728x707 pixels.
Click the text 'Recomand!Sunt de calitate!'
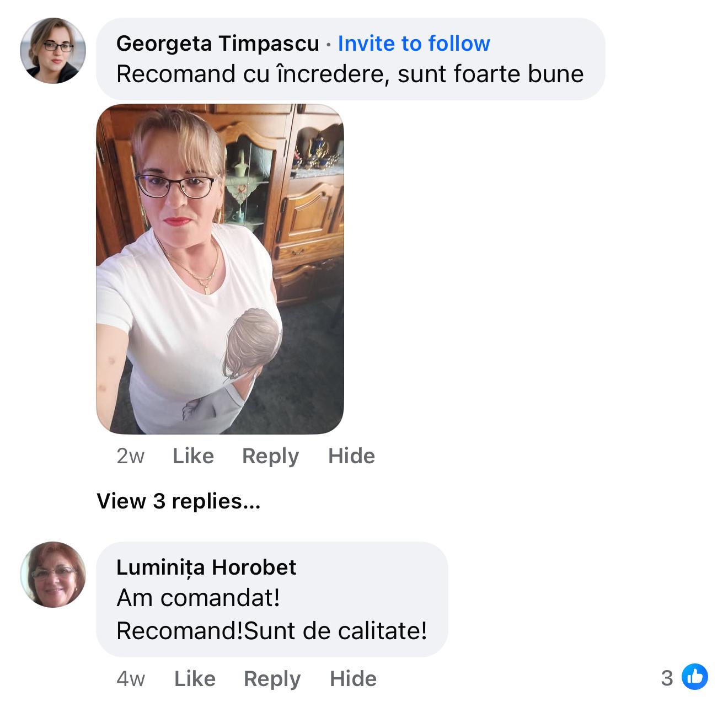272,631
